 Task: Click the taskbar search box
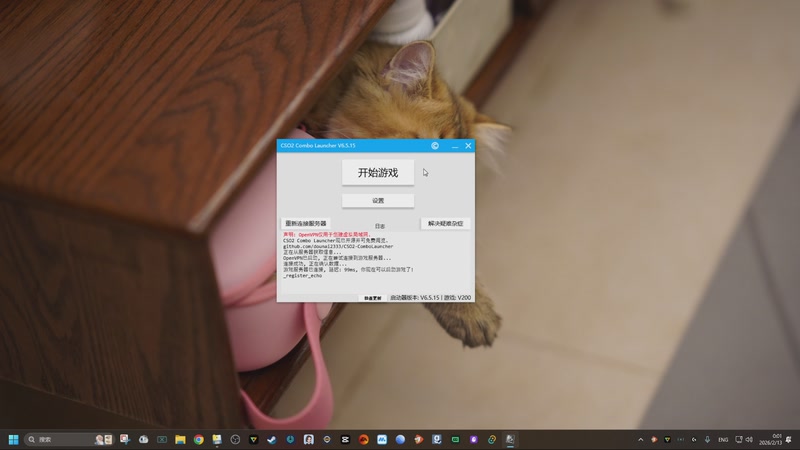point(69,439)
